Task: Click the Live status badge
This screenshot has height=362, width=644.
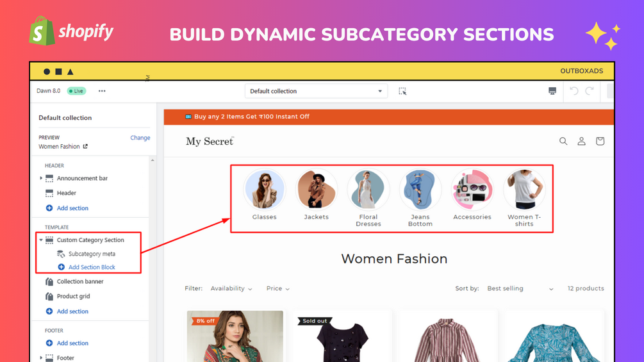Action: (x=76, y=91)
